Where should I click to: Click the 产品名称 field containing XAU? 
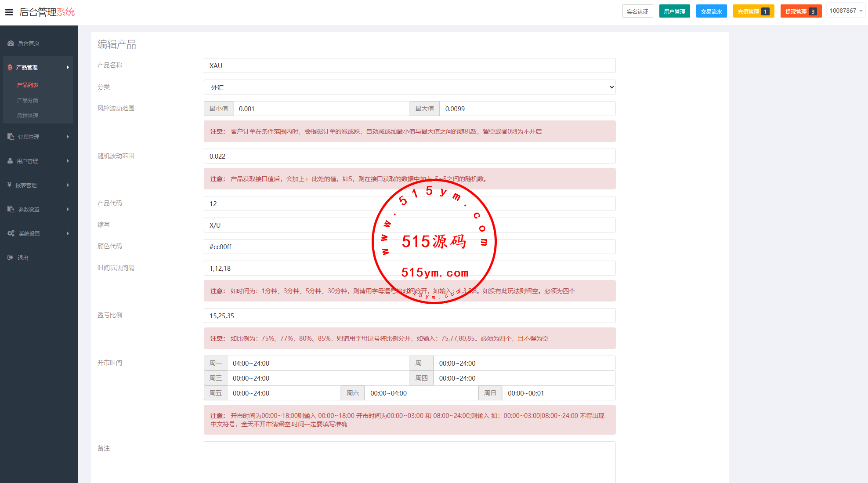[x=409, y=65]
